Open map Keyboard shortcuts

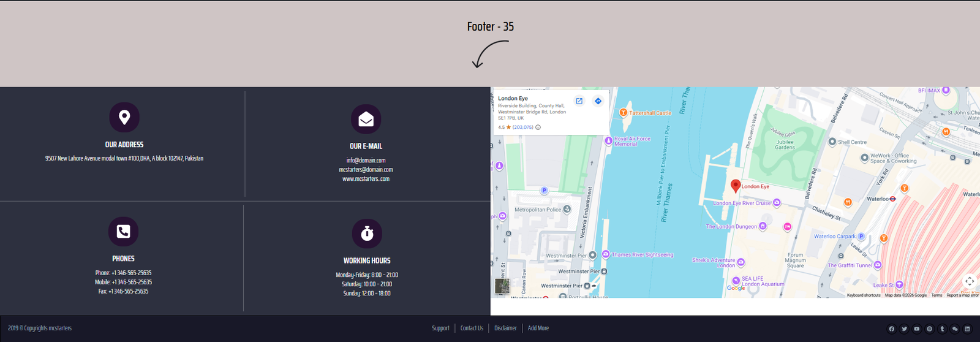click(864, 295)
